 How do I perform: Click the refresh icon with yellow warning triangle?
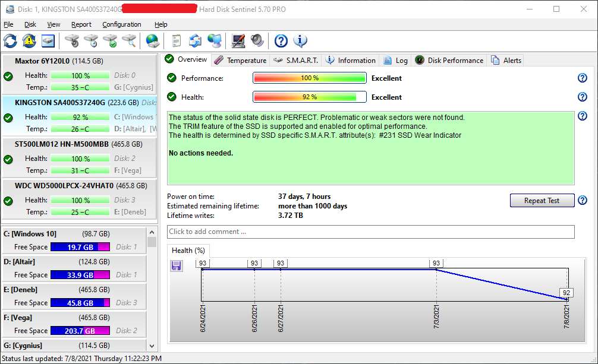pyautogui.click(x=29, y=41)
